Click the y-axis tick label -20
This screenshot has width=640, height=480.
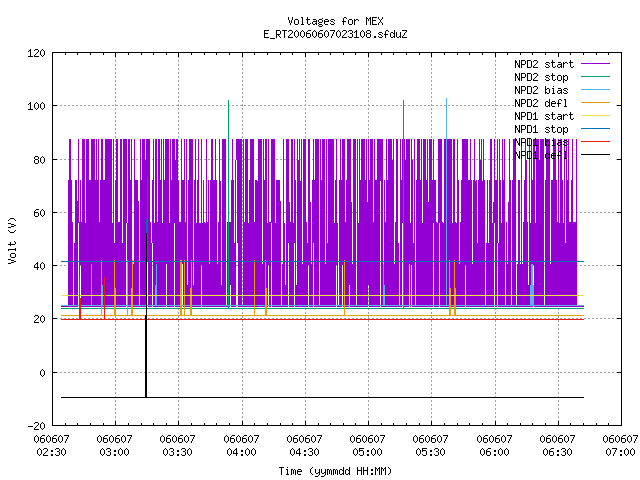[36, 426]
